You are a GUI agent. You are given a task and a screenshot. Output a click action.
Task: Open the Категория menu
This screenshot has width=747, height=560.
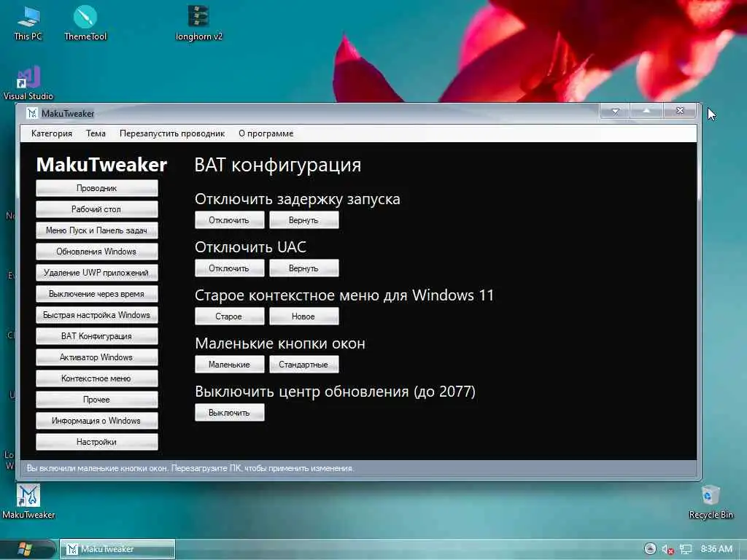(52, 133)
